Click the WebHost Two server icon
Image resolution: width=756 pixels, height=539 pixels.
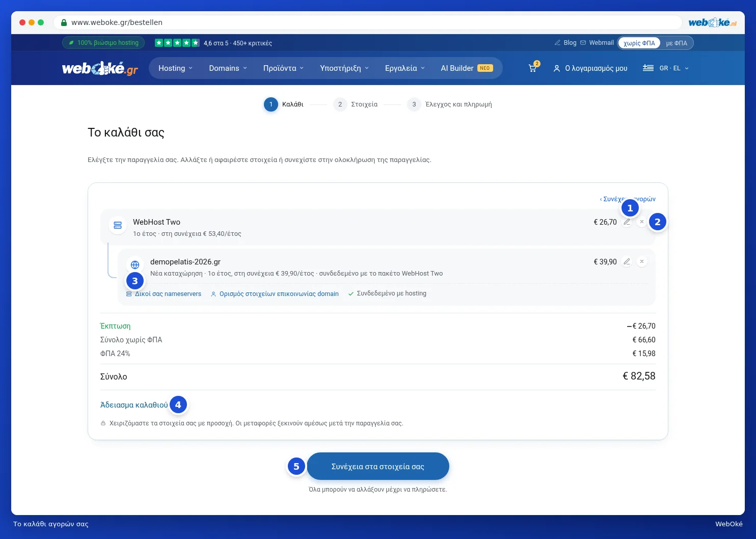coord(118,225)
